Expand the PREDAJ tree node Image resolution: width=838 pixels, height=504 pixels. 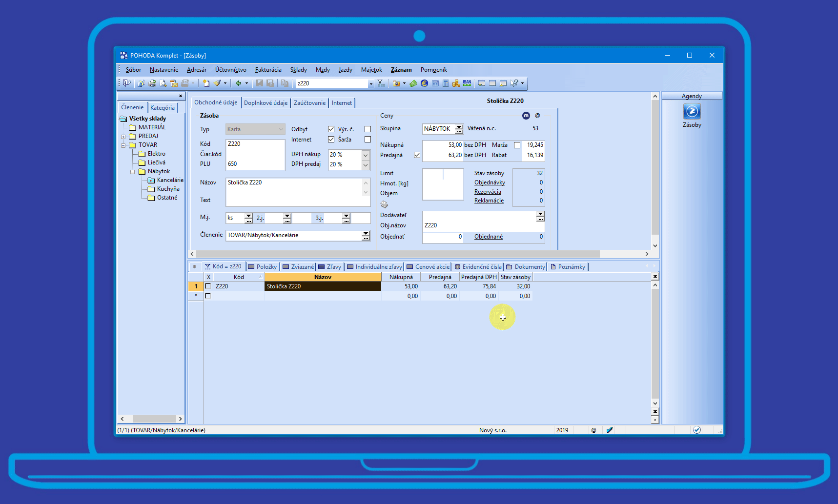coord(123,136)
